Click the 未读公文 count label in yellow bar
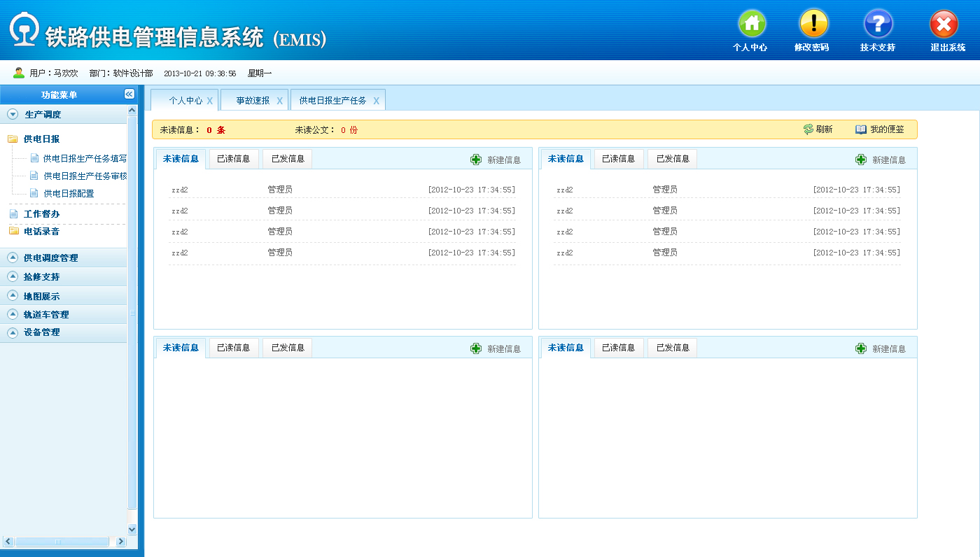The width and height of the screenshot is (980, 557). click(326, 129)
